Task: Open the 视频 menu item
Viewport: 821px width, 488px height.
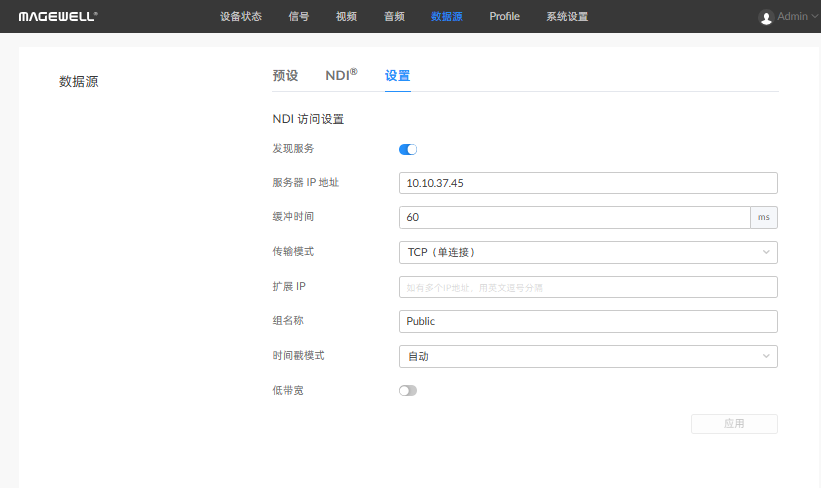Action: tap(346, 17)
